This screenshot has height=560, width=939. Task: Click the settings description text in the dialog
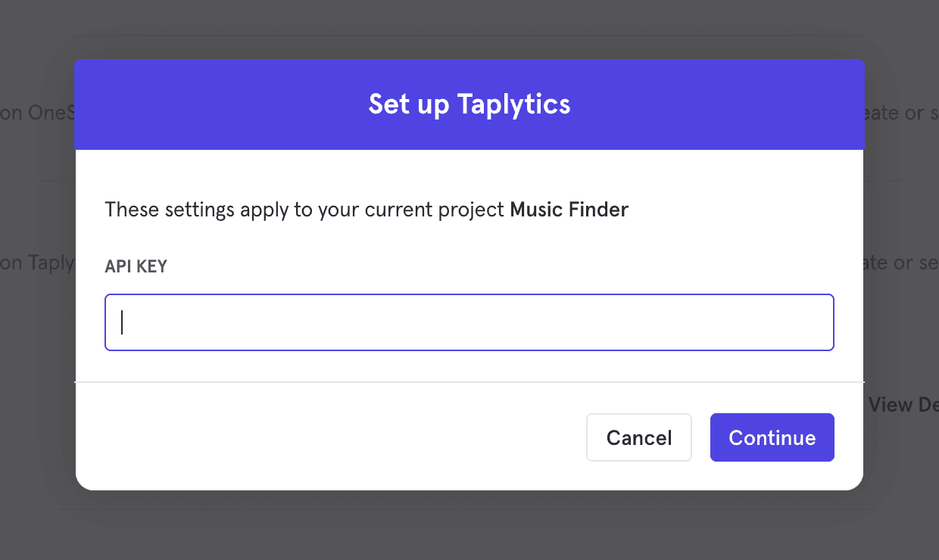(303, 210)
